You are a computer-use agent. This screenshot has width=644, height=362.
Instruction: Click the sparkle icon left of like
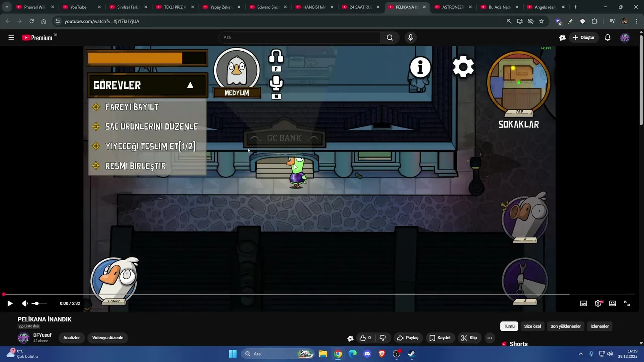coord(350,338)
